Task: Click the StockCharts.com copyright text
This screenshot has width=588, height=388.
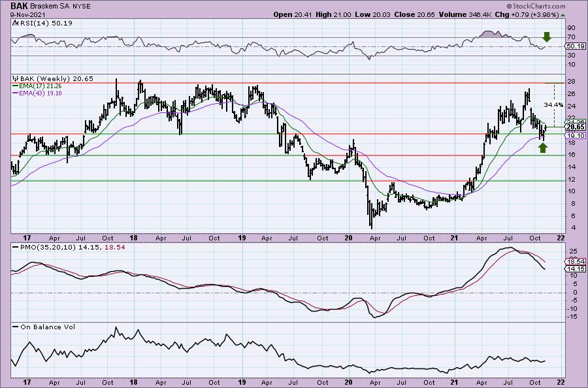Action: click(x=536, y=6)
